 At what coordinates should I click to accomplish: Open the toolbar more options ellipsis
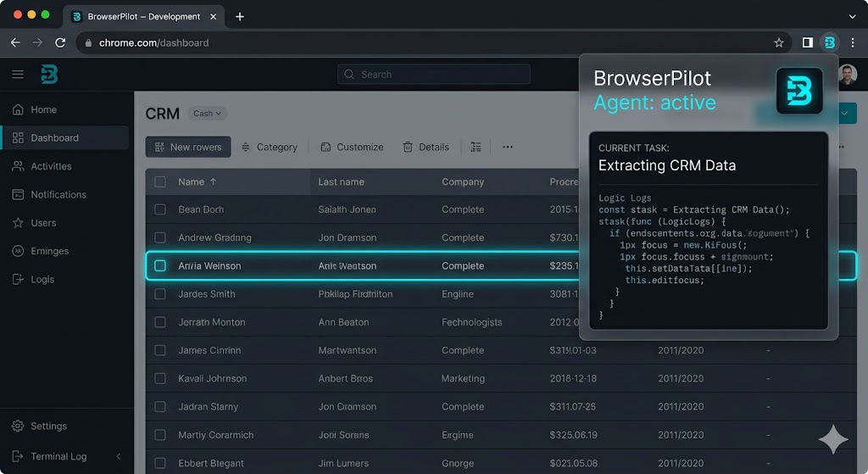508,147
